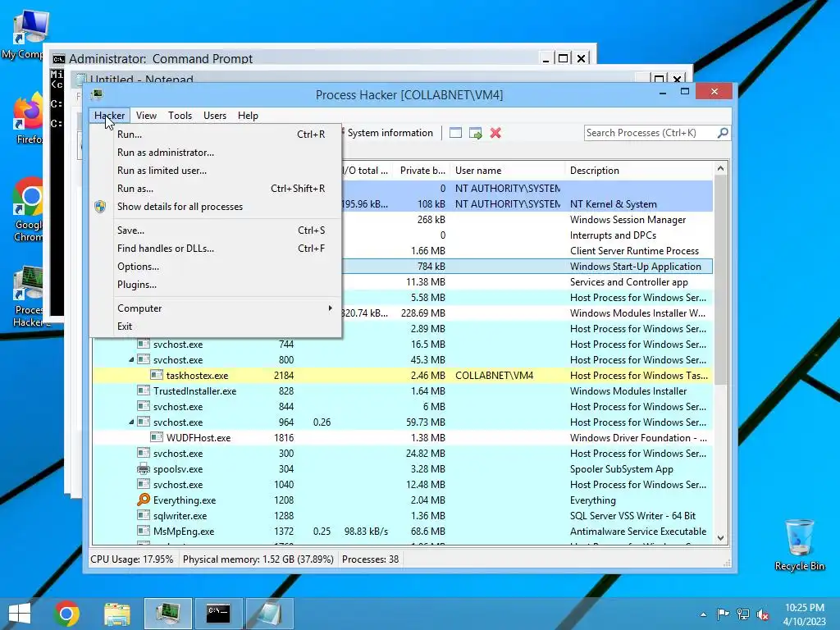Sort by User name column header
840x630 pixels.
(x=507, y=171)
